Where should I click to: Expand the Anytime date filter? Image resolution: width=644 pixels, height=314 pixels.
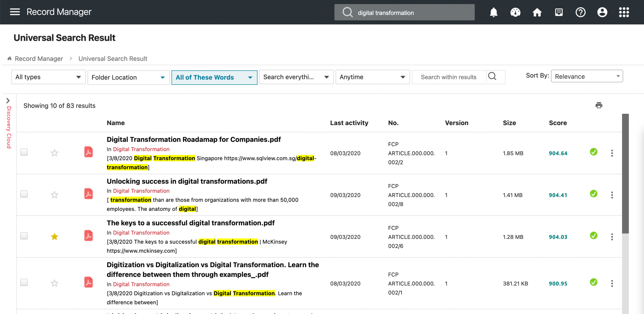point(372,77)
